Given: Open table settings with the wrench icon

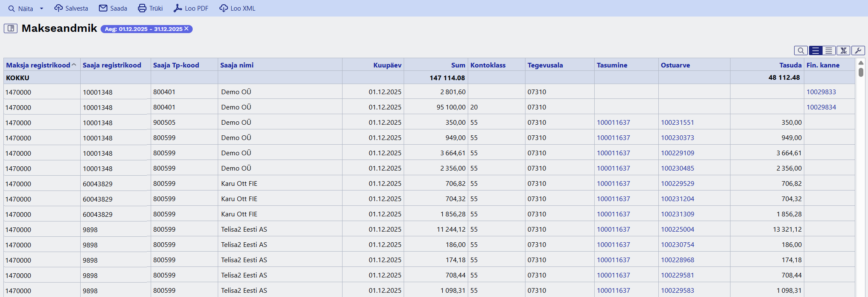Looking at the screenshot, I should pos(858,50).
